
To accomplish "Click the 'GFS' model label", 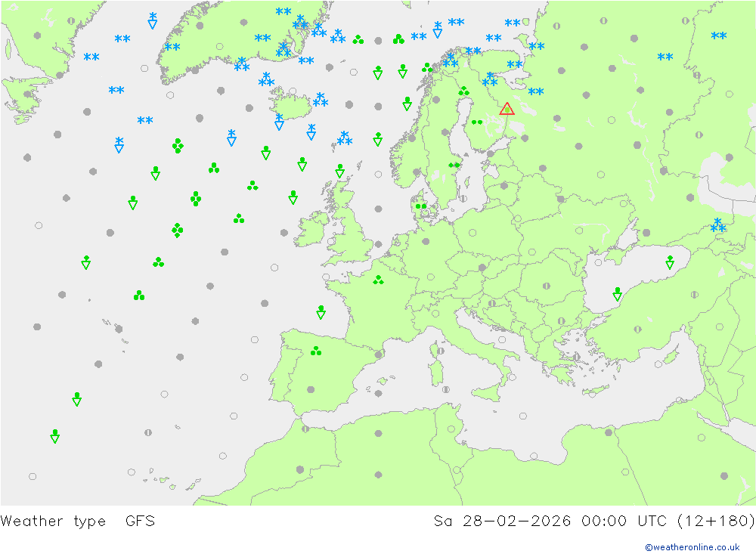I will tap(141, 522).
